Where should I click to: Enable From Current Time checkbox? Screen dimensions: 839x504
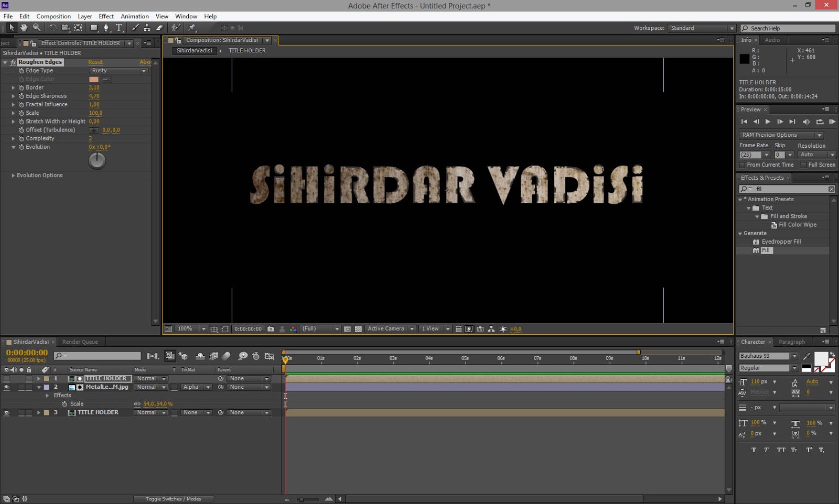pyautogui.click(x=742, y=165)
